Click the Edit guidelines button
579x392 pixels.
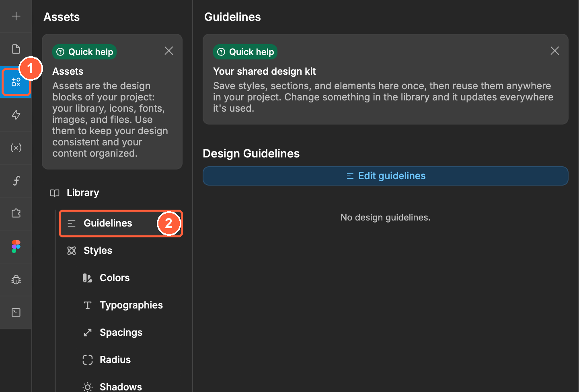(x=386, y=176)
